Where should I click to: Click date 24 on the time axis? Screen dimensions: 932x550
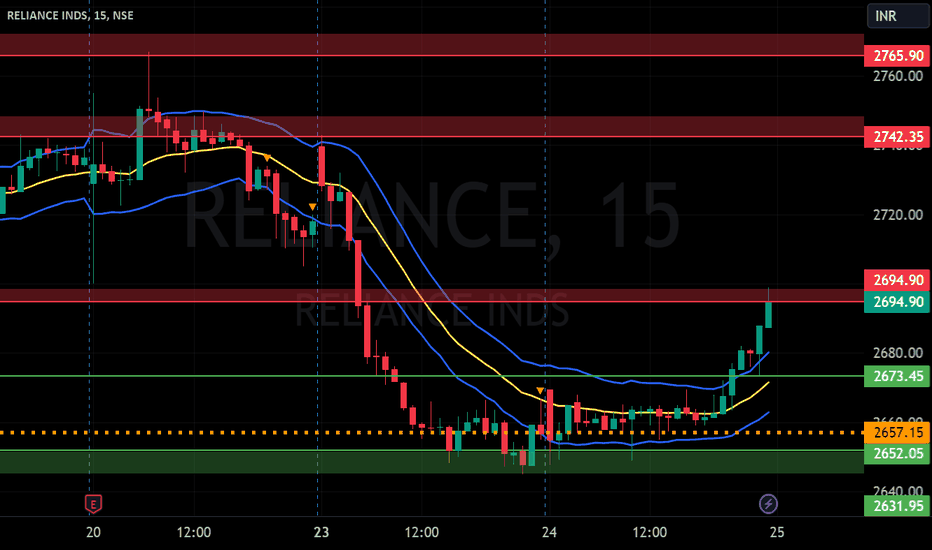[x=549, y=532]
